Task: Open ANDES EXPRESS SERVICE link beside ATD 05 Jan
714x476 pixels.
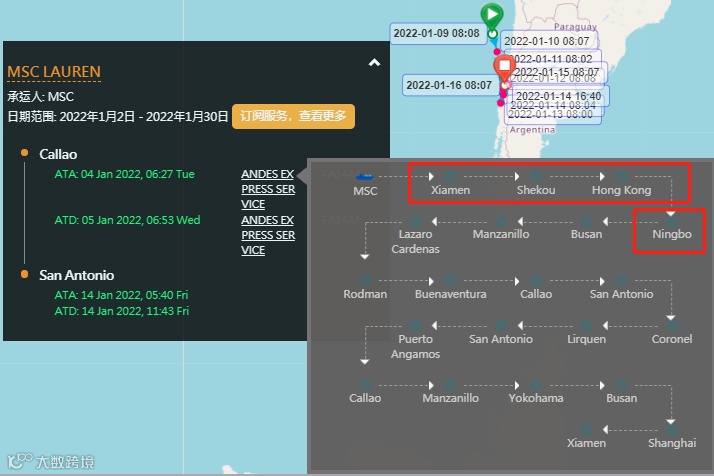Action: pyautogui.click(x=268, y=235)
